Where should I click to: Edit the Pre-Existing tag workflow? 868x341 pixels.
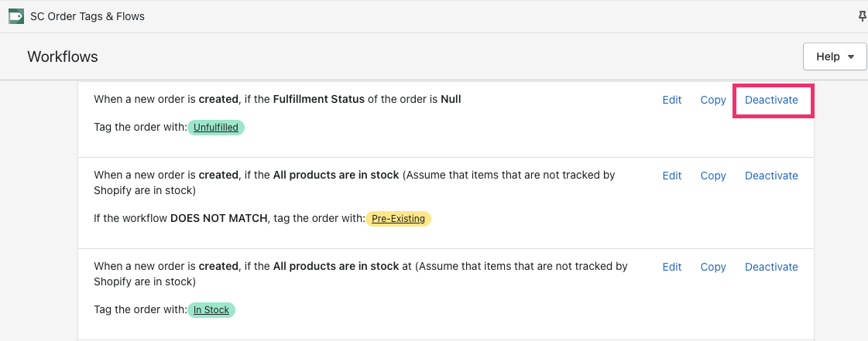pyautogui.click(x=672, y=176)
